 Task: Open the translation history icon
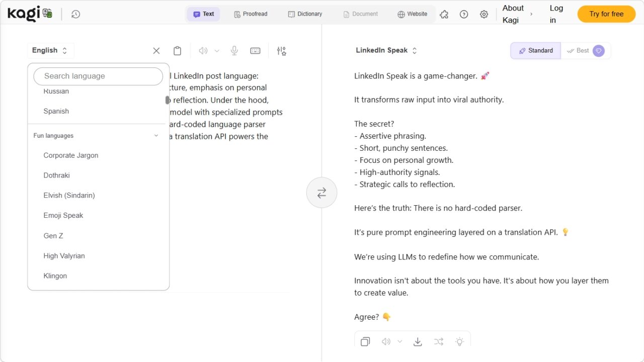(x=75, y=14)
